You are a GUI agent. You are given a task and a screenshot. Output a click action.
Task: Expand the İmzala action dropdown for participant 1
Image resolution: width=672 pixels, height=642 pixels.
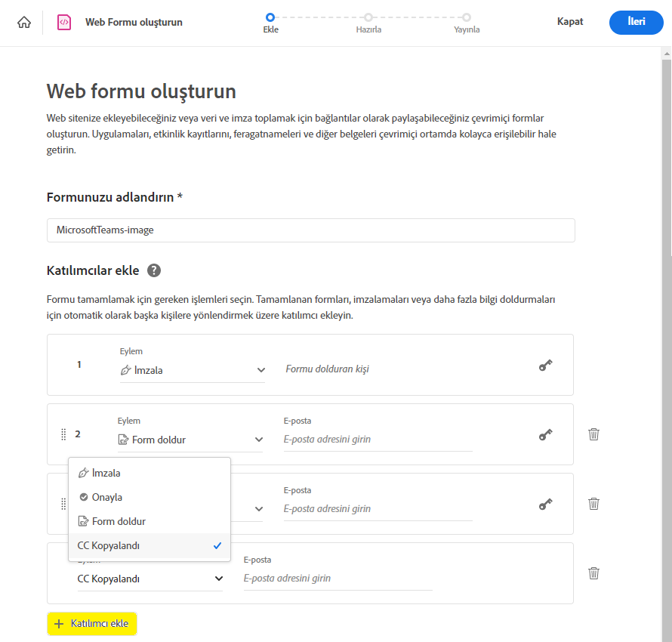tap(192, 370)
